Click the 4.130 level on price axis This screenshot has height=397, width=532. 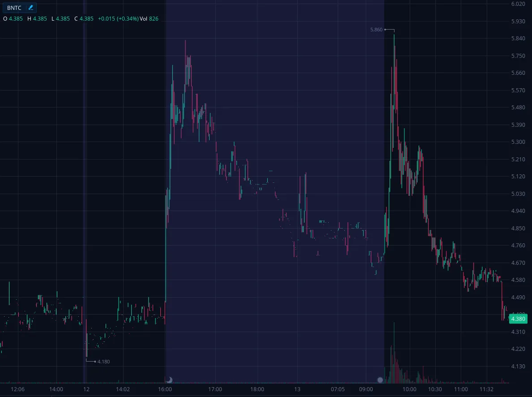tap(518, 367)
